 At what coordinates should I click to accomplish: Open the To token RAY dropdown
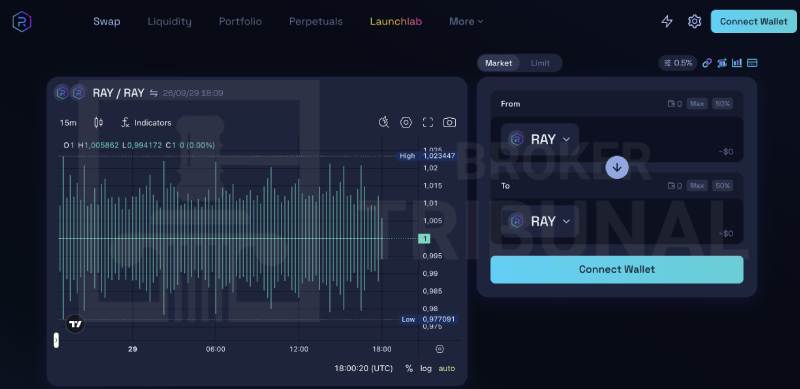(x=540, y=221)
